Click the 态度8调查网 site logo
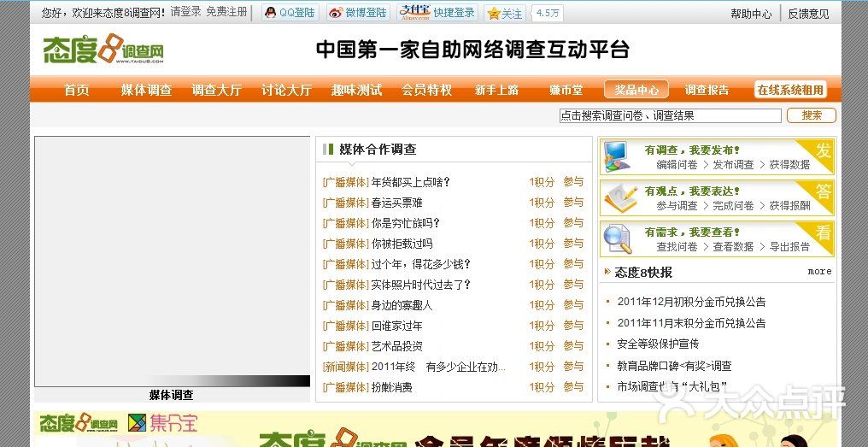 [x=103, y=50]
